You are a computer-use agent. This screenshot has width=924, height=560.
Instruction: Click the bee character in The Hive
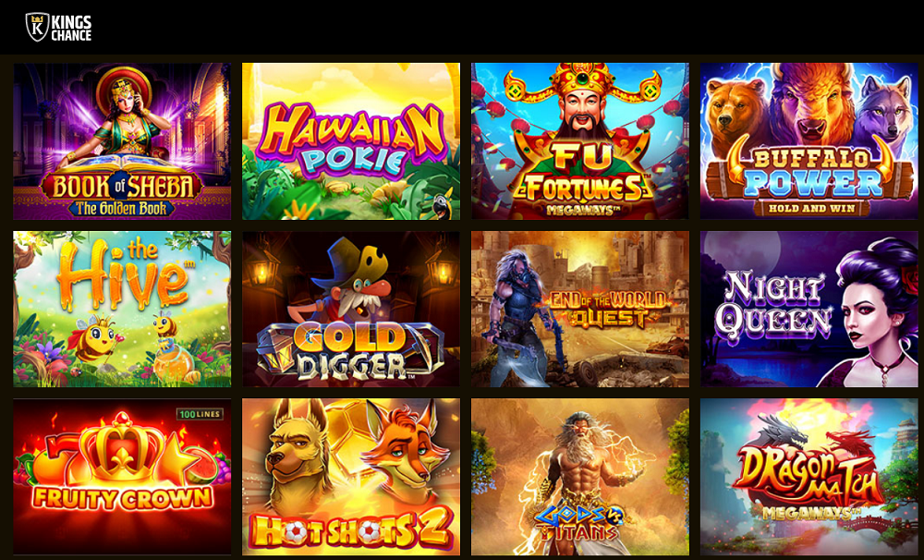94,338
